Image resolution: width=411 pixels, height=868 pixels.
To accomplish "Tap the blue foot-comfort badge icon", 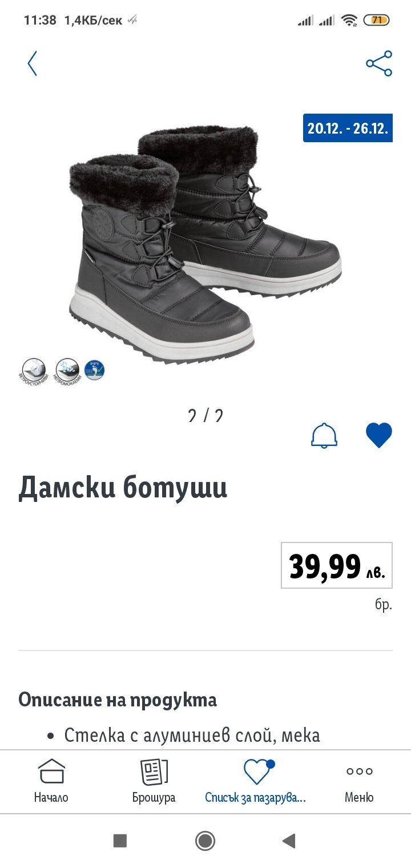I will click(x=95, y=370).
